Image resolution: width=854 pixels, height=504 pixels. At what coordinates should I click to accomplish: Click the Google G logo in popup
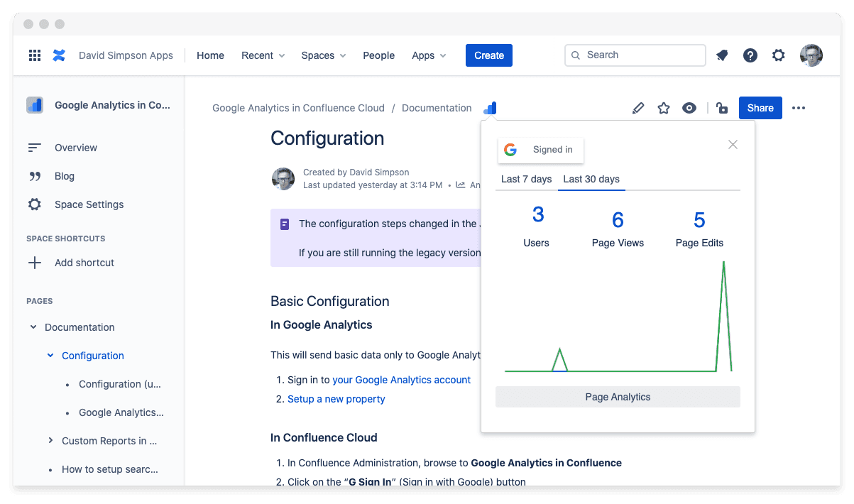[x=510, y=150]
